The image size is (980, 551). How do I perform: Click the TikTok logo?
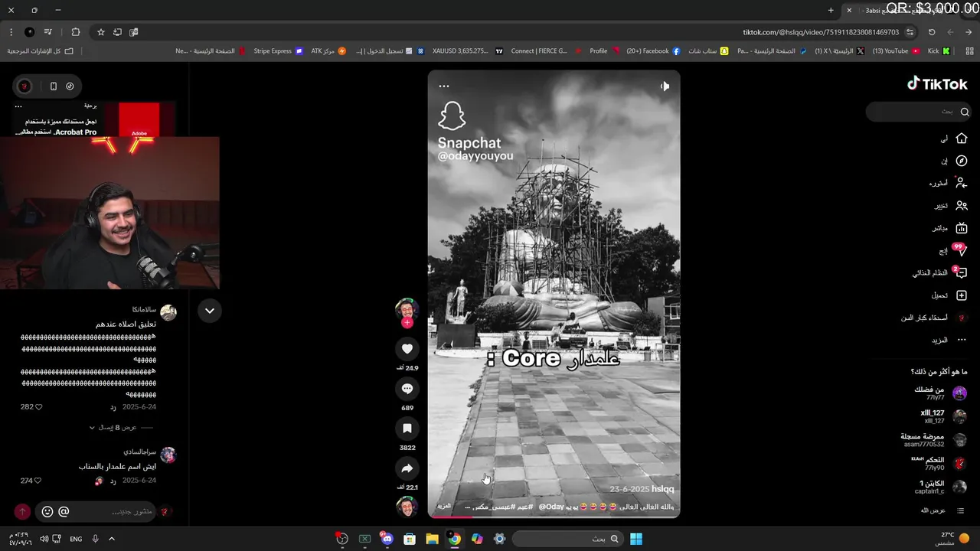pyautogui.click(x=937, y=84)
